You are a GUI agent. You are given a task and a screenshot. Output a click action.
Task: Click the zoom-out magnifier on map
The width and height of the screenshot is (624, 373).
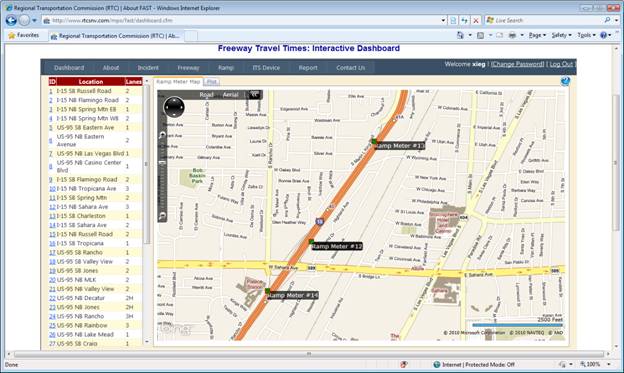point(162,217)
